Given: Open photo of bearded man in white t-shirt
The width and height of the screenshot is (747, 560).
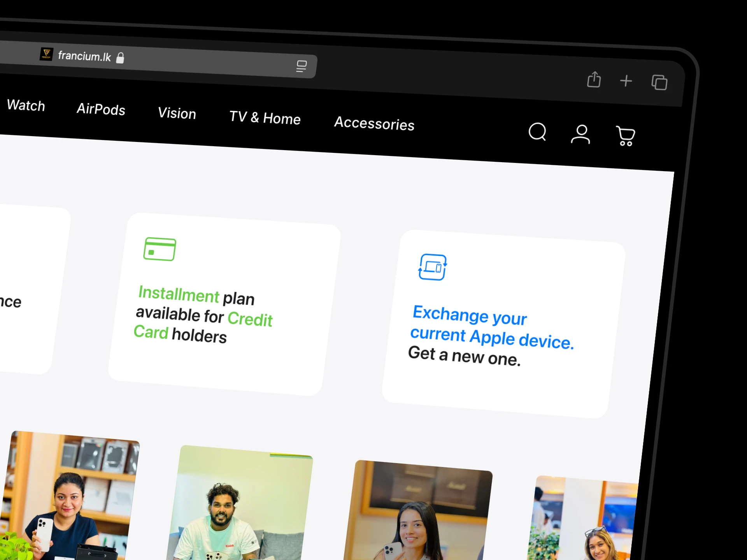Looking at the screenshot, I should click(x=240, y=504).
